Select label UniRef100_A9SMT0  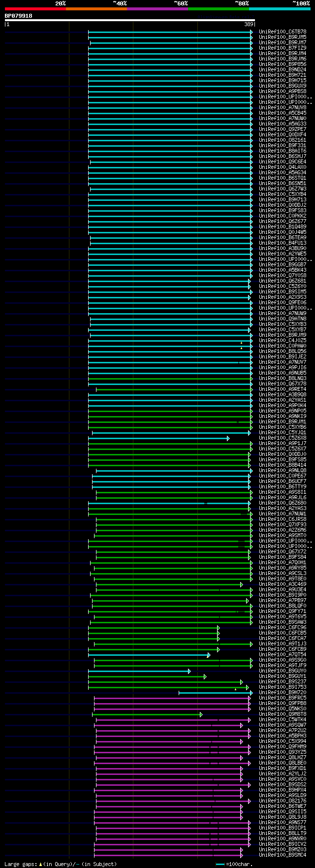coord(283,535)
